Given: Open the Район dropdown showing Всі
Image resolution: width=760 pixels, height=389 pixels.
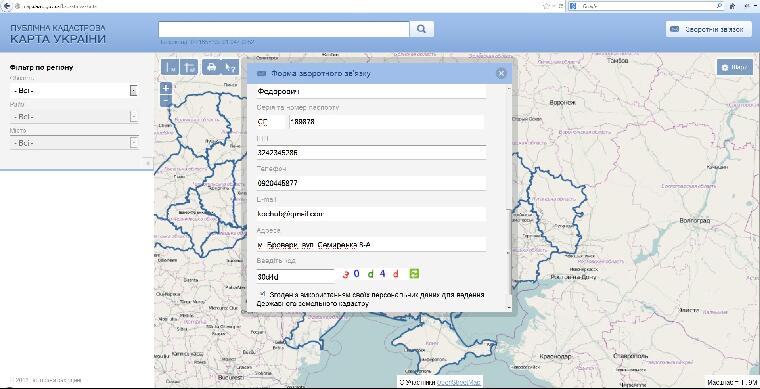Looking at the screenshot, I should (74, 117).
